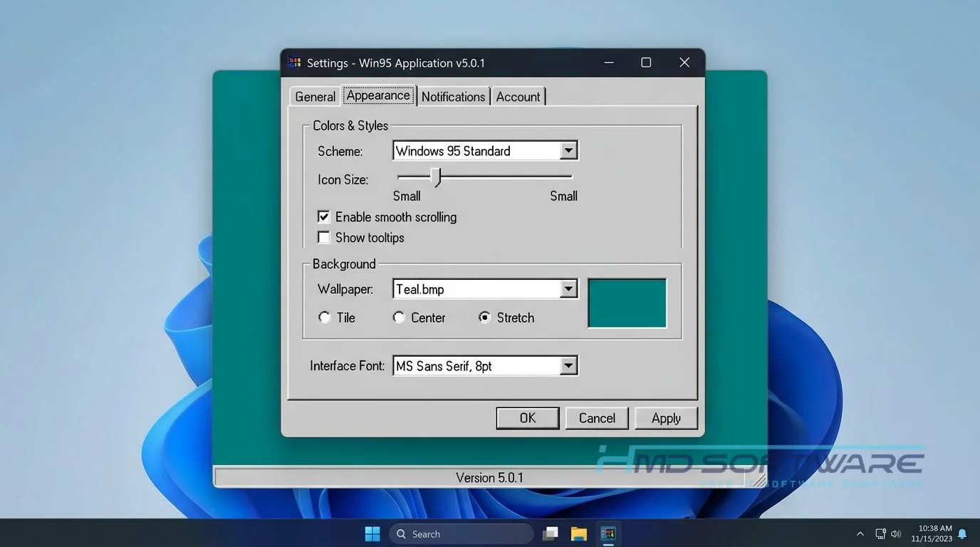Open the network and volume tray icons
Viewport: 980px width, 547px height.
coord(888,533)
